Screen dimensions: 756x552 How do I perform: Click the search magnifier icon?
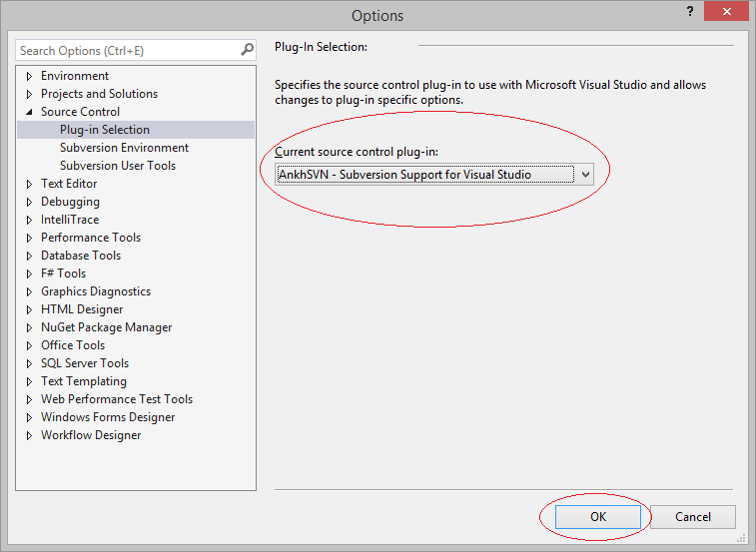tap(247, 50)
